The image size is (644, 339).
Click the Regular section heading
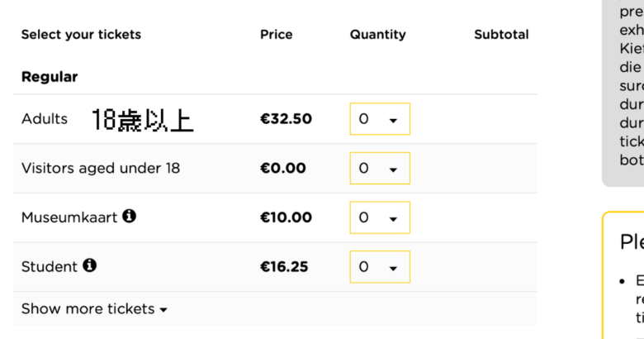tap(50, 77)
